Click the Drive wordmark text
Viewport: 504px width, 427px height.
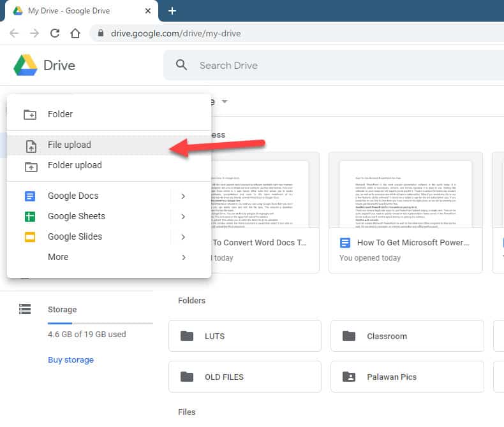pyautogui.click(x=59, y=66)
